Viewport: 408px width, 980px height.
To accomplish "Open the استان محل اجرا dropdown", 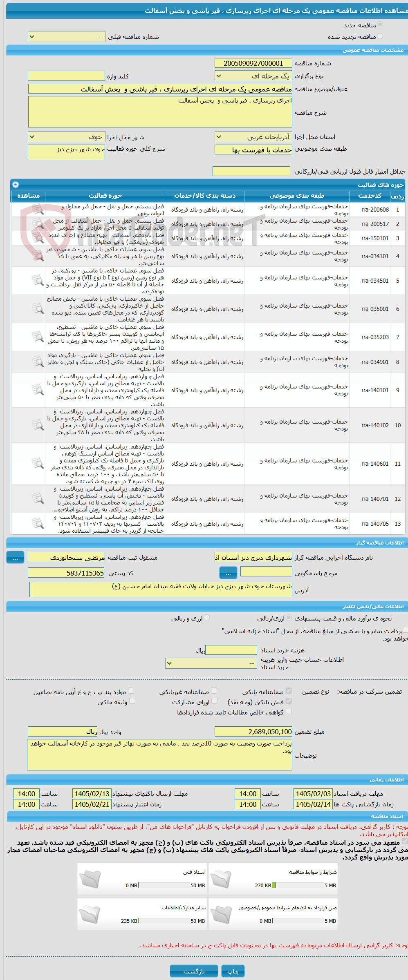I will click(253, 137).
